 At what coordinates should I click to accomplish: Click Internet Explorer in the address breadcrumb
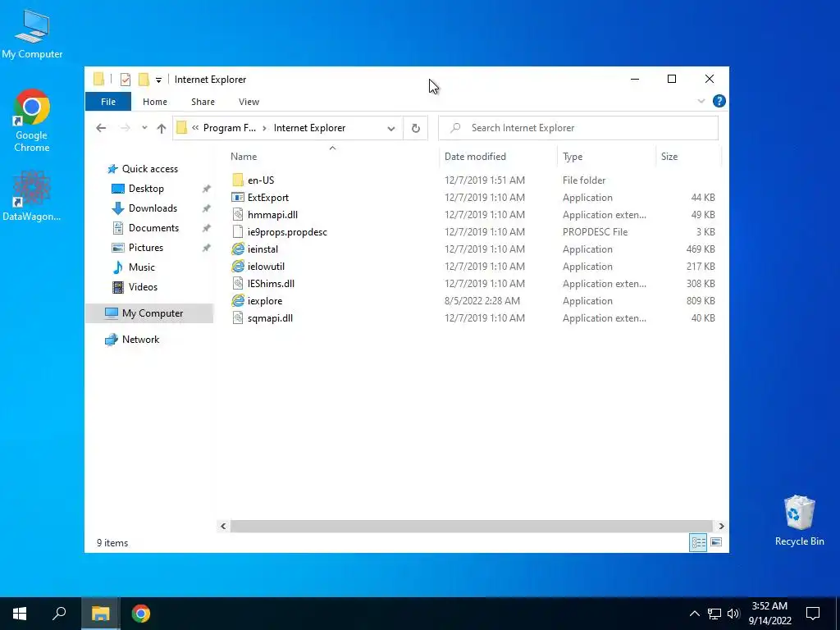pyautogui.click(x=309, y=127)
